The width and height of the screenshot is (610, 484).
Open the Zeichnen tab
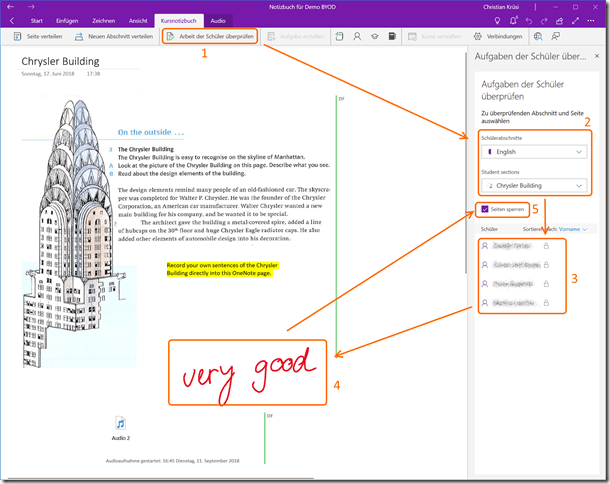tap(106, 20)
